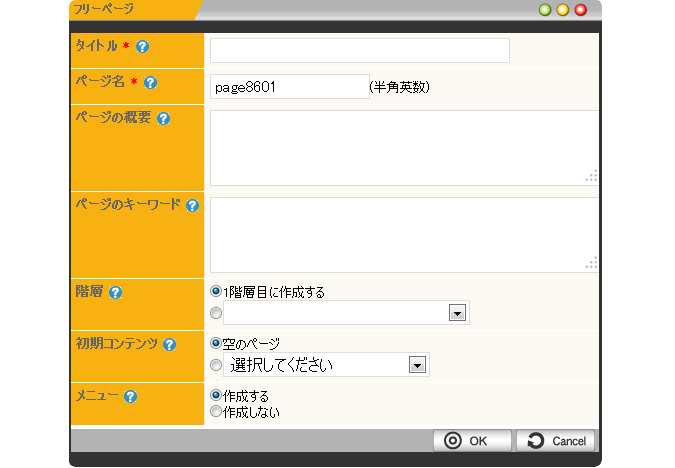Open help icon next to ページの概要

[x=163, y=118]
